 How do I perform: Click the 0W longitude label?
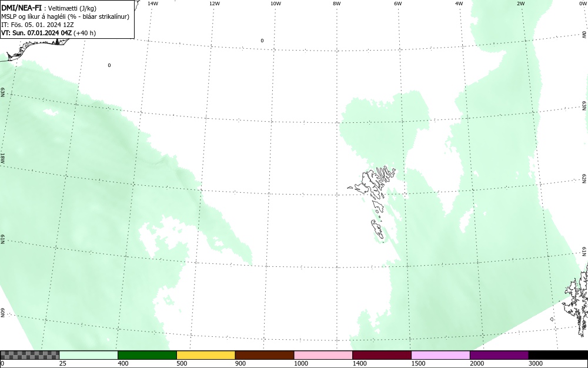582,4
